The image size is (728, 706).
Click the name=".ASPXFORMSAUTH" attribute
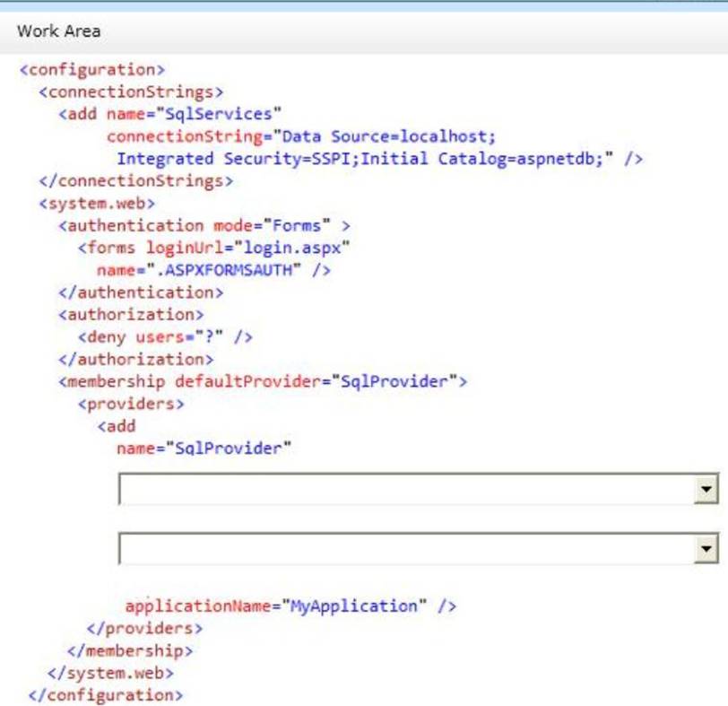213,270
